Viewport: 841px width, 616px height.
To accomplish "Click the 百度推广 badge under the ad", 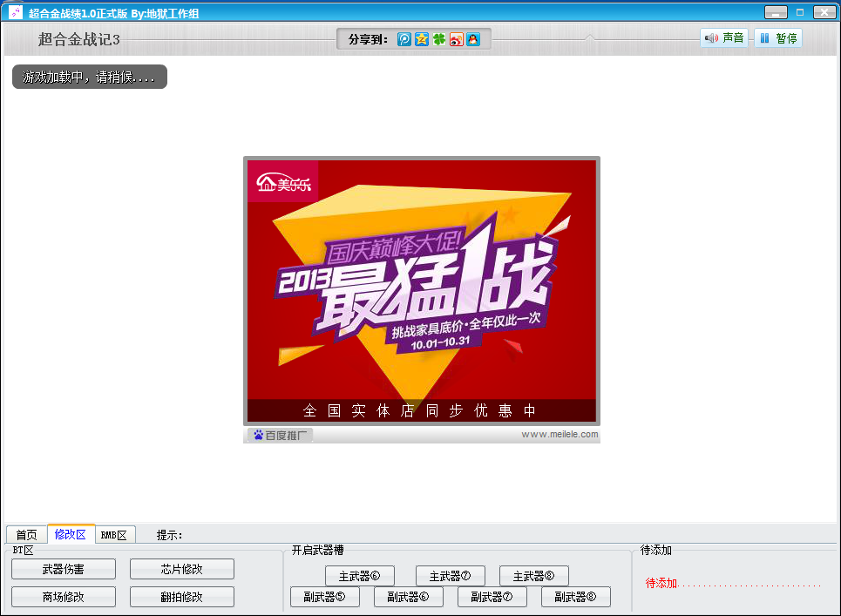I will click(280, 435).
